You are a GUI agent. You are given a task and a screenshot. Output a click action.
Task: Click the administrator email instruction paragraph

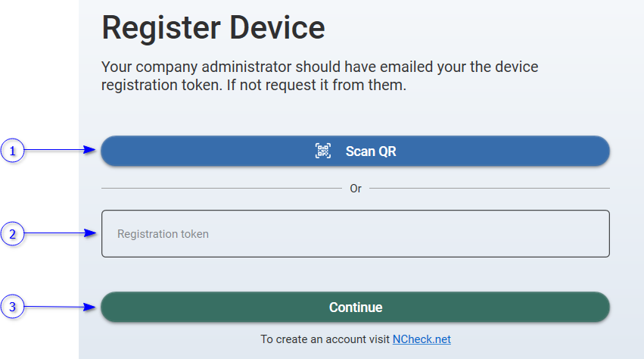(319, 76)
